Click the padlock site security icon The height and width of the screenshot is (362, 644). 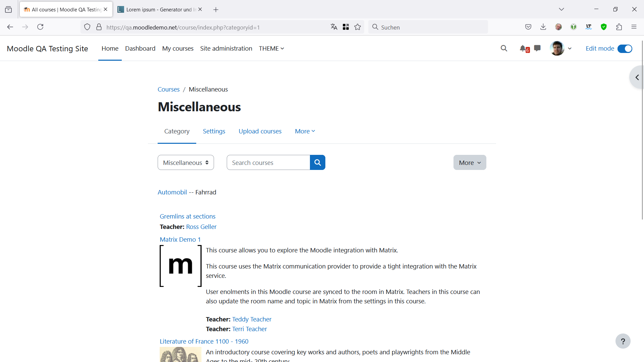click(99, 27)
